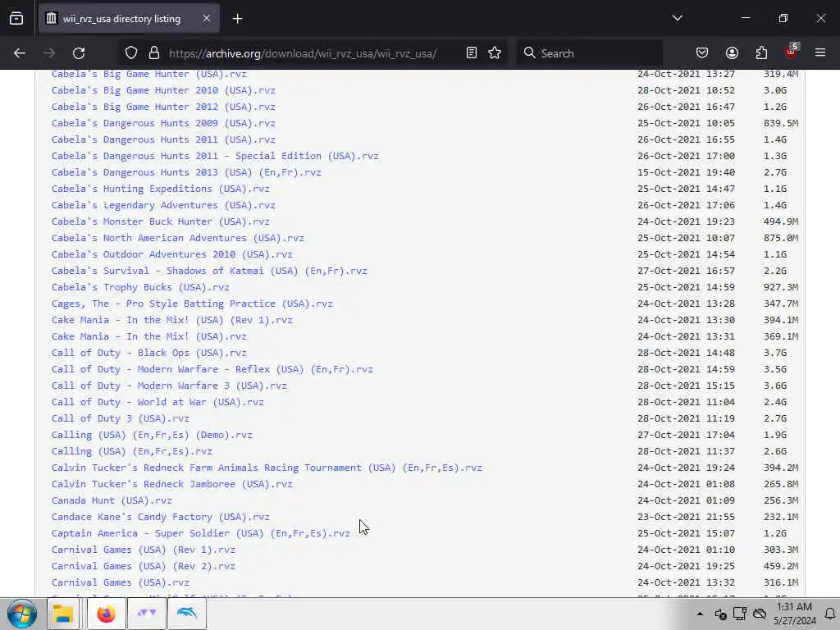Open Carnival Games (USA) (Rev 1).rvz

point(144,550)
